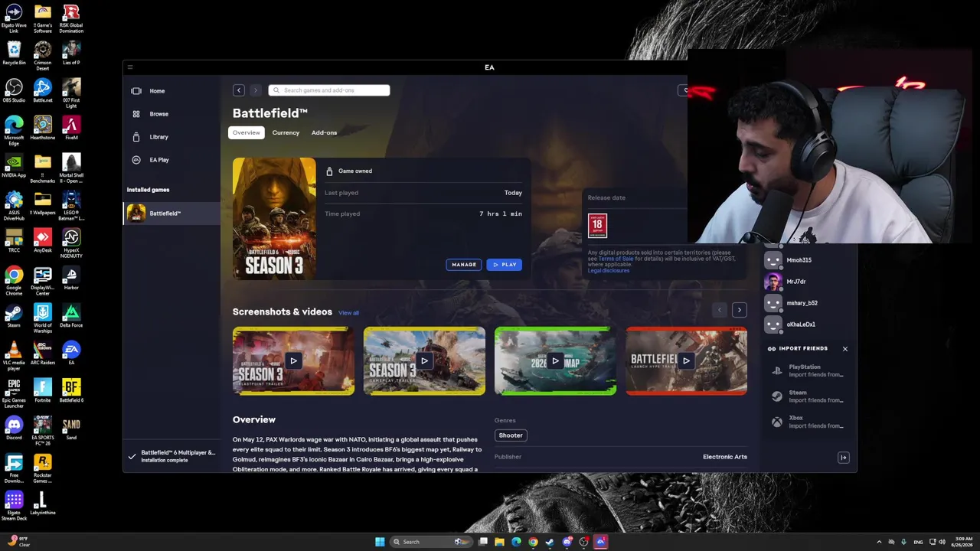Open Windows Start menu

click(380, 542)
